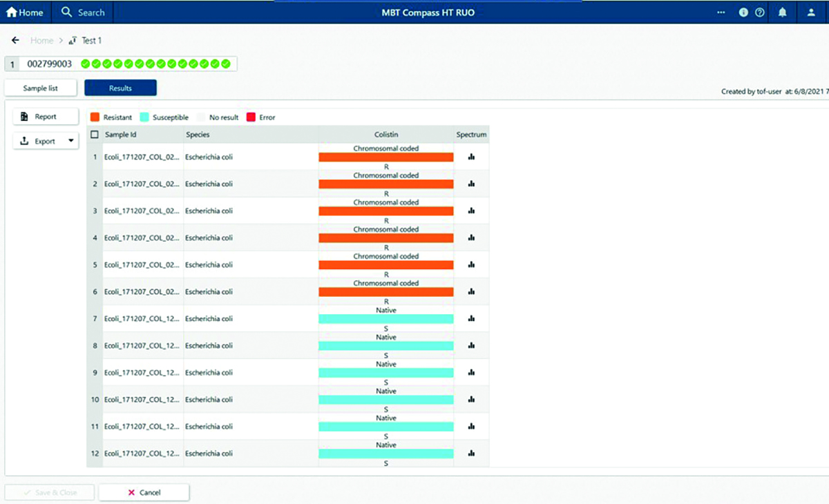829x504 pixels.
Task: Select the Results tab
Action: [x=120, y=88]
